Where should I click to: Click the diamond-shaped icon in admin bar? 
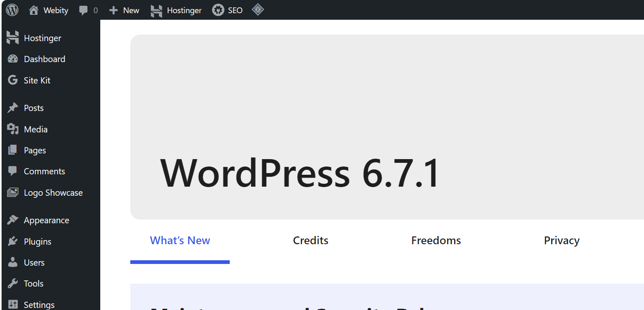tap(258, 9)
